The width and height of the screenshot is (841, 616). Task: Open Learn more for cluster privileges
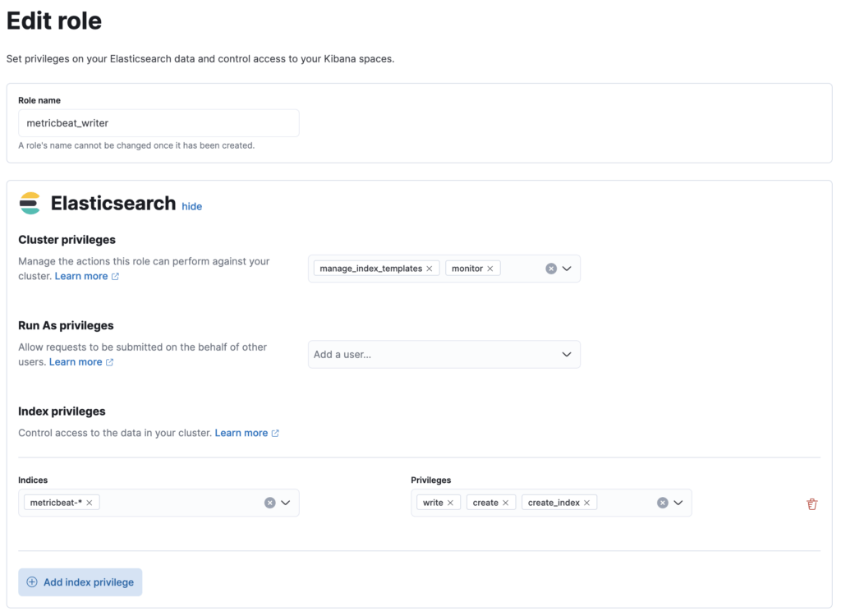(x=81, y=276)
